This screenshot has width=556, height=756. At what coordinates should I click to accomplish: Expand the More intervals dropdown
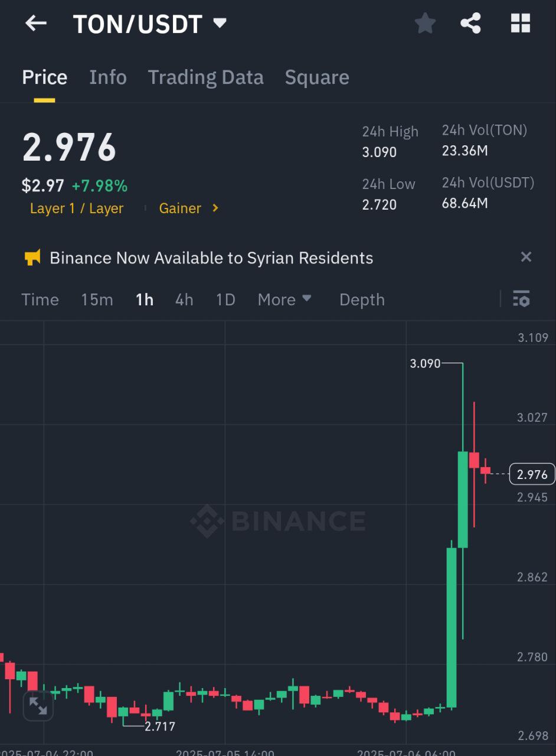(x=284, y=299)
